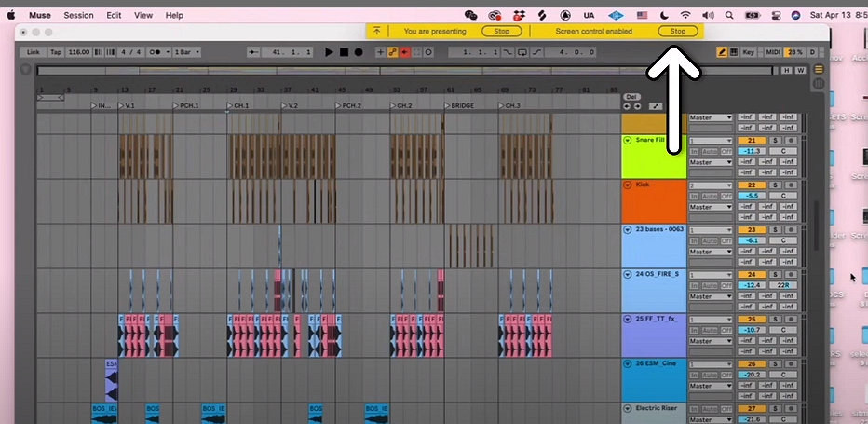Arm the 26 ESM_Cine track

(x=791, y=364)
